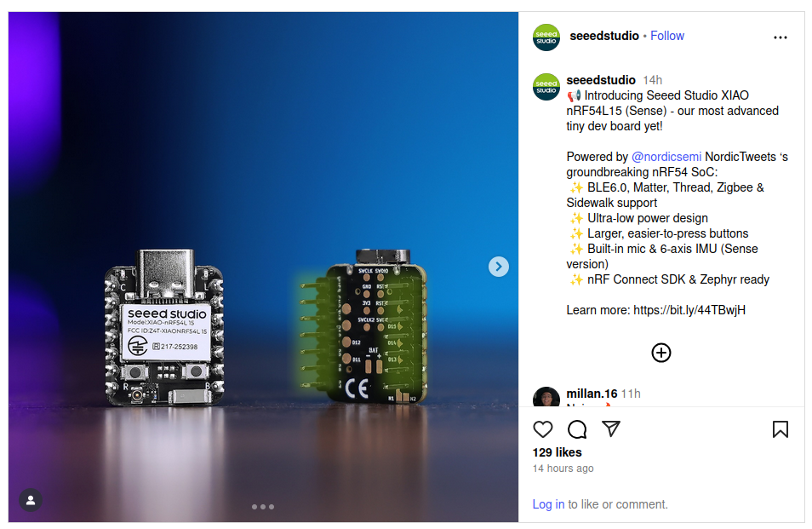Show tagged users on the photo

pos(31,500)
